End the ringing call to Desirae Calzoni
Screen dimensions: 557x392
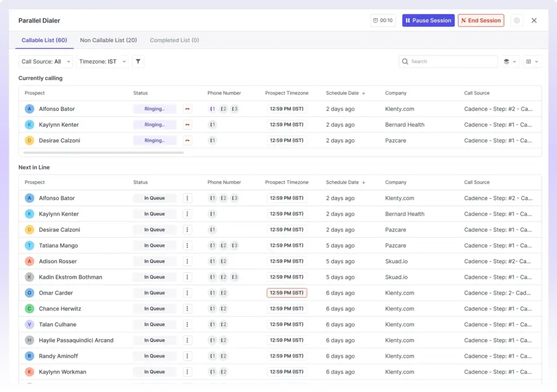pos(187,140)
